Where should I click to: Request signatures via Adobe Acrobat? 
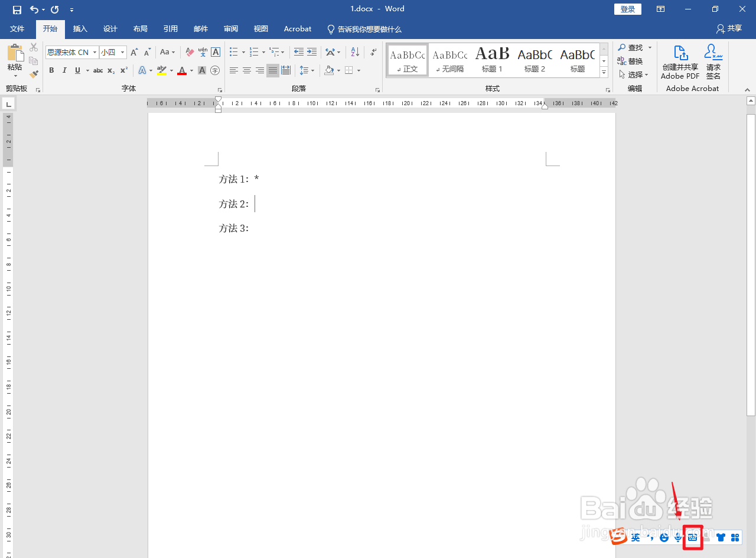[713, 61]
